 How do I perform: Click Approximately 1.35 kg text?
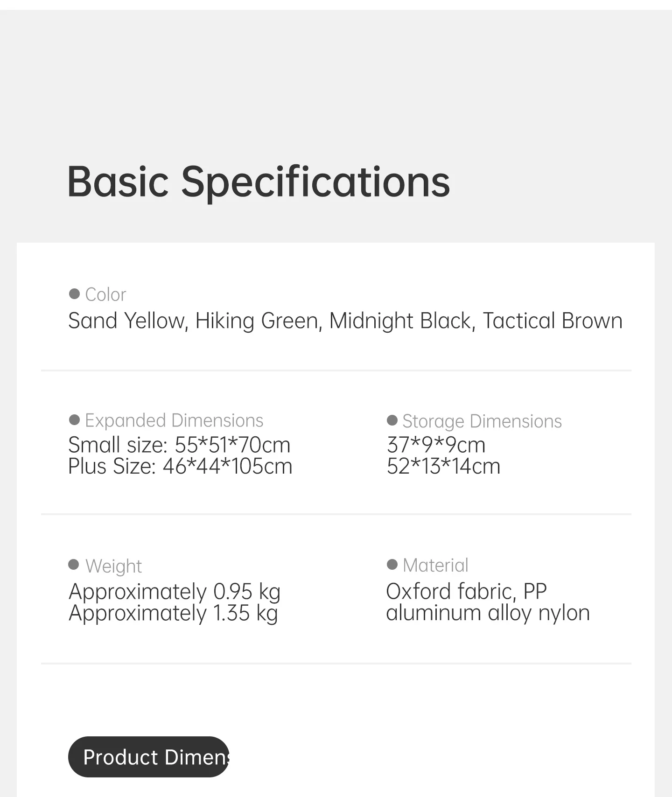(x=173, y=613)
